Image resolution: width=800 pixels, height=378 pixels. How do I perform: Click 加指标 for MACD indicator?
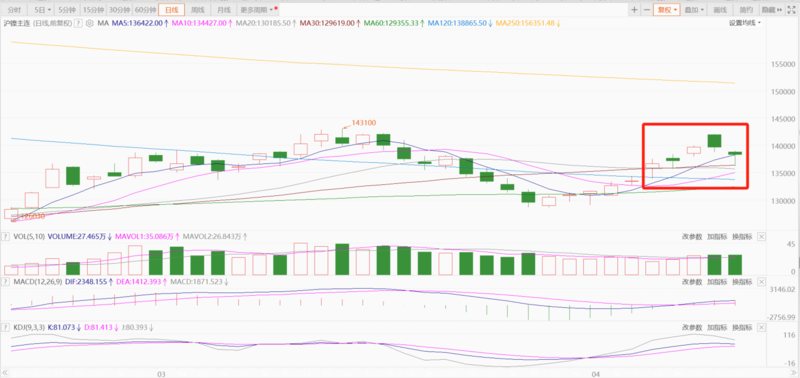tap(717, 282)
